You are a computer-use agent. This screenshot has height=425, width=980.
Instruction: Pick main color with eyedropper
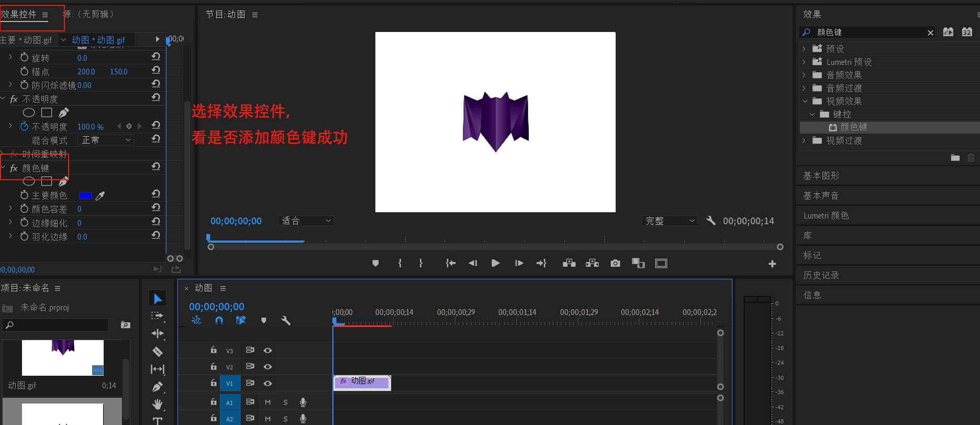click(100, 195)
